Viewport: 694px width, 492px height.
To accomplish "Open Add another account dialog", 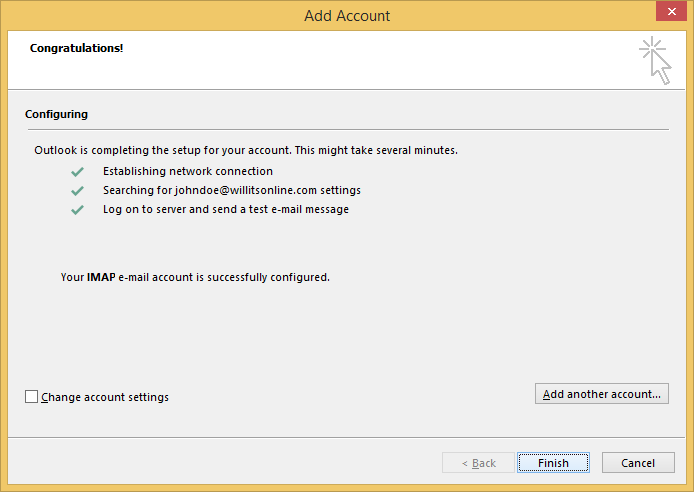I will click(602, 394).
